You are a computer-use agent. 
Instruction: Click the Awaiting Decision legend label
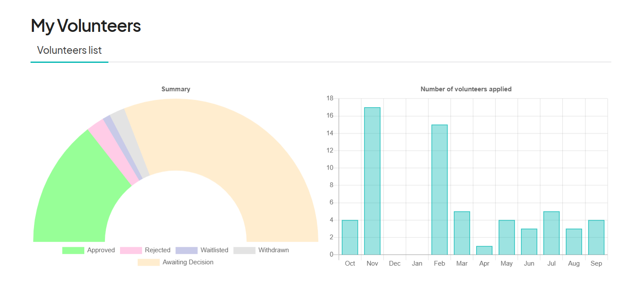(187, 262)
